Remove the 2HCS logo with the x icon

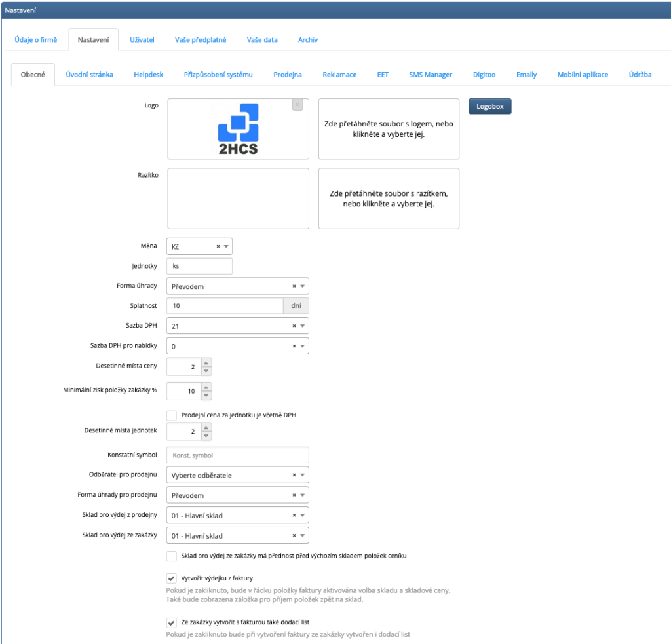297,105
